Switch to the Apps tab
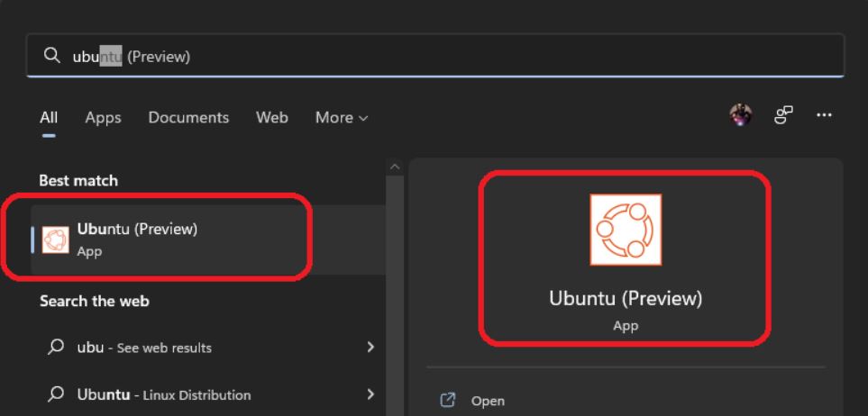 [103, 117]
